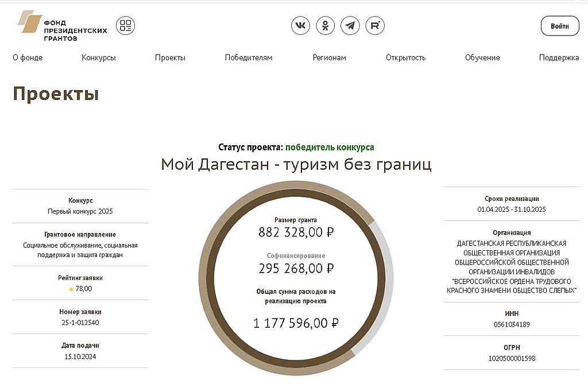Select Регионам in the top navigation

tap(329, 57)
